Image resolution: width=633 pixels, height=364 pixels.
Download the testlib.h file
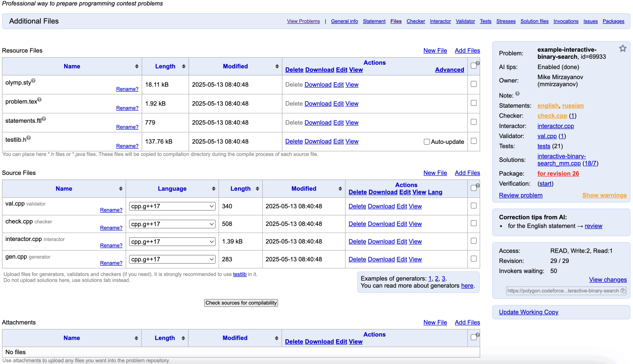(x=318, y=141)
